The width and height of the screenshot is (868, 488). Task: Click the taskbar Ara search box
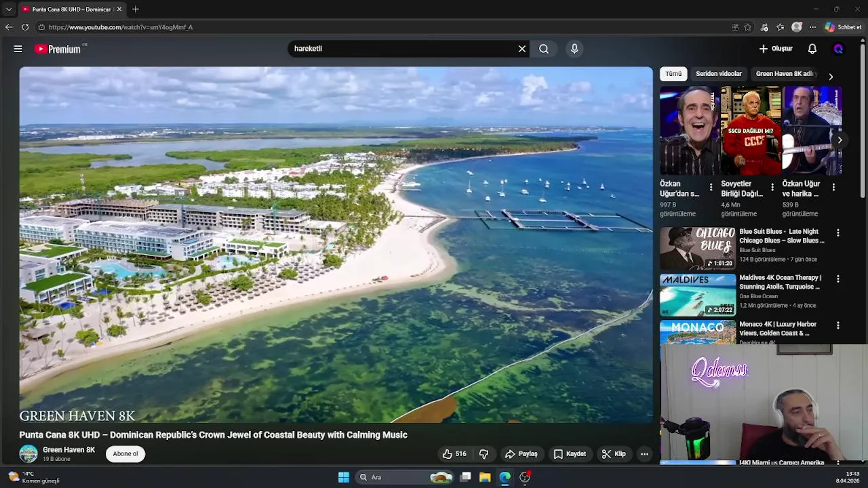(x=404, y=477)
